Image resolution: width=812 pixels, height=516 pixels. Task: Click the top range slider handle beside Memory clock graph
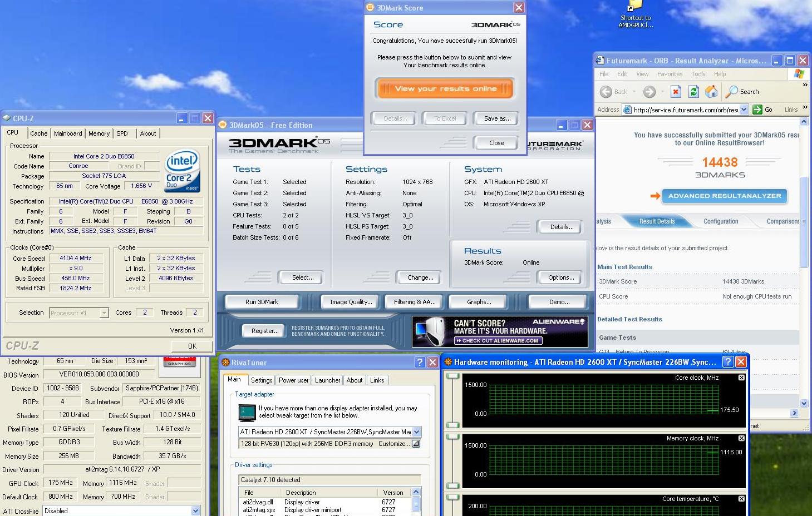click(453, 437)
